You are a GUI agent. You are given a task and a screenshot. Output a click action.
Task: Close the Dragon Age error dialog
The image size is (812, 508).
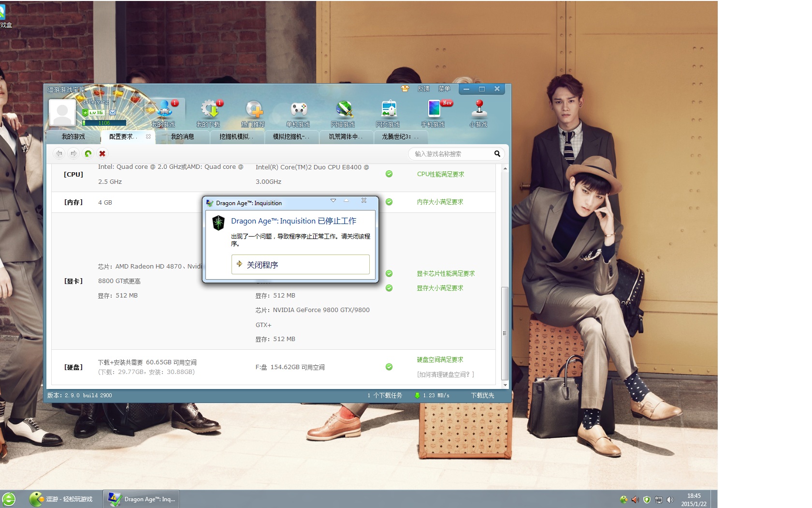coord(364,201)
